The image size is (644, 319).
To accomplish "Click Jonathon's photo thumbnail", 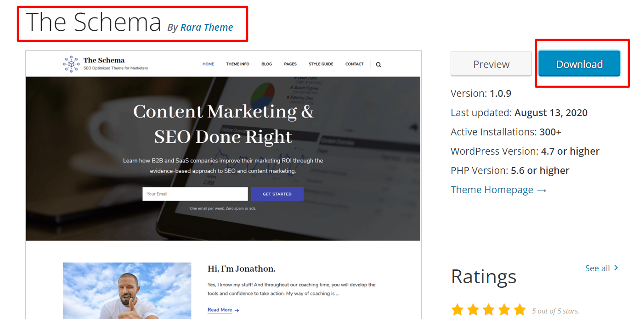I will (x=127, y=291).
